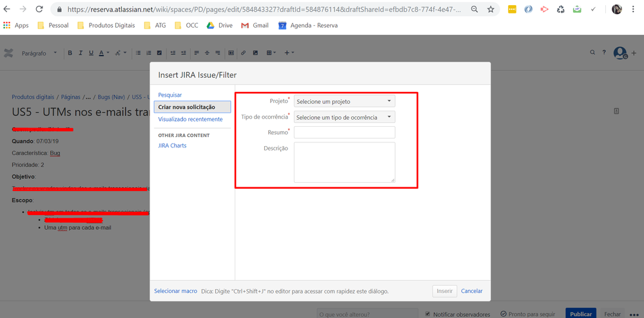This screenshot has width=644, height=318.
Task: Click Cancelar in the dialog
Action: pyautogui.click(x=472, y=291)
